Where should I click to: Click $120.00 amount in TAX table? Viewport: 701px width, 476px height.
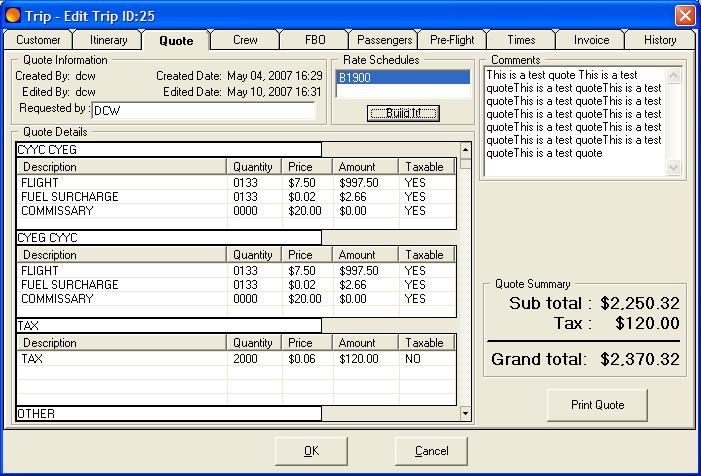coord(359,359)
